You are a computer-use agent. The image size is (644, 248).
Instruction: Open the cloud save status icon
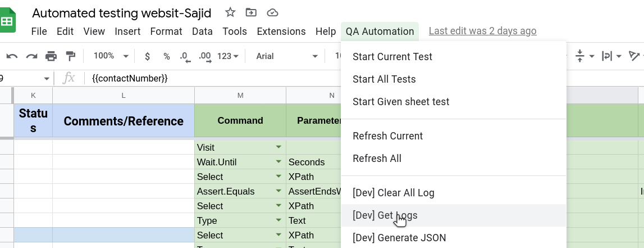point(272,12)
